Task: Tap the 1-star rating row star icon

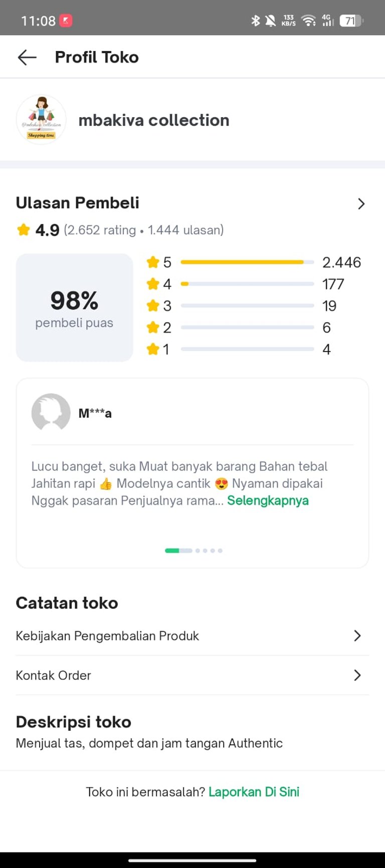Action: (x=153, y=349)
